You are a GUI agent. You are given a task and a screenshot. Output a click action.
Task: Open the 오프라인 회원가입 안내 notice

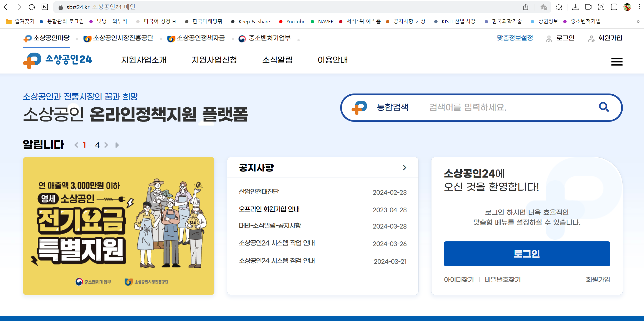pyautogui.click(x=269, y=209)
